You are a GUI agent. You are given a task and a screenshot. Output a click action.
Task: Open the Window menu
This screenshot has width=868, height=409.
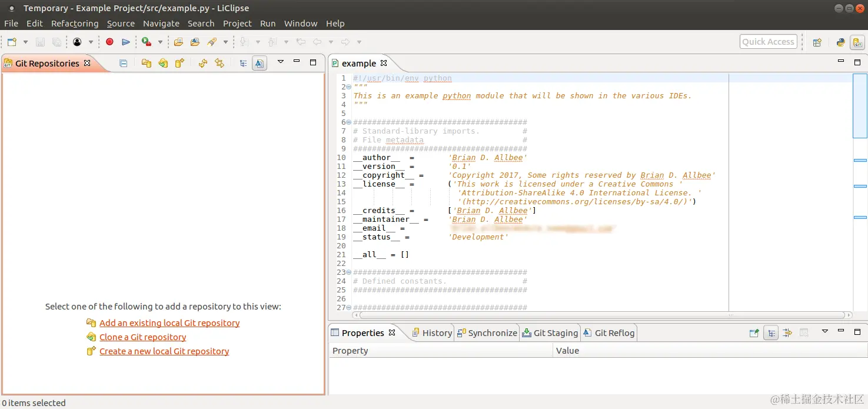point(301,24)
